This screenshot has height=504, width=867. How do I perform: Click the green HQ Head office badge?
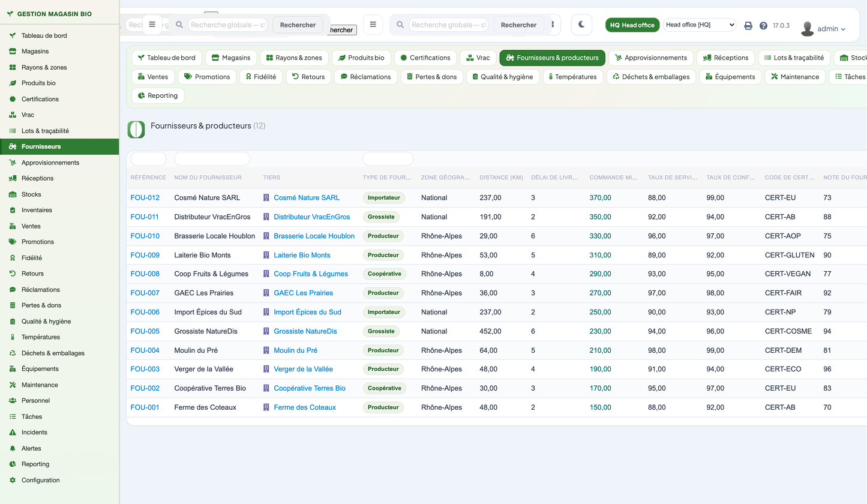[632, 25]
